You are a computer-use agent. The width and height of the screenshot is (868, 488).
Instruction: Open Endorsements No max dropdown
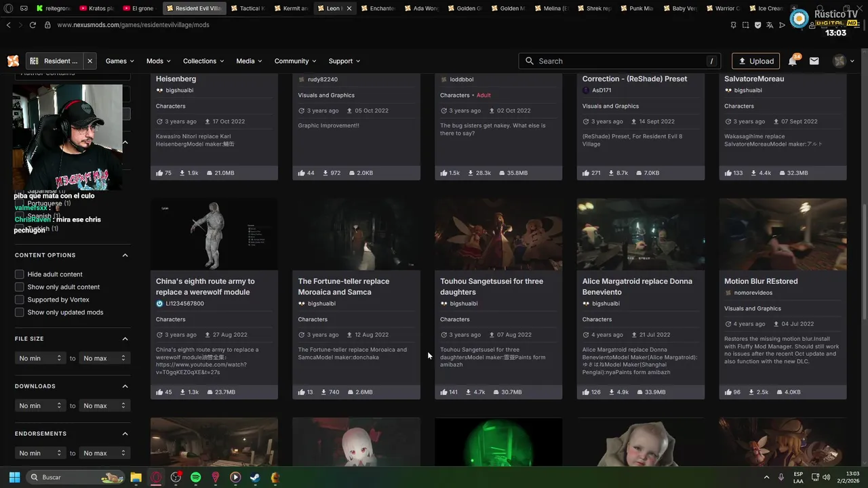pos(104,453)
